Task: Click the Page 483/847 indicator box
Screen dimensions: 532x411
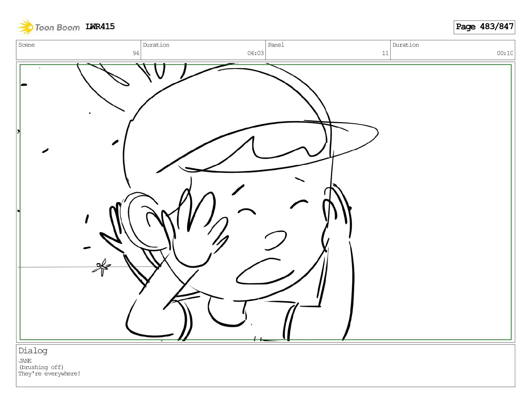Action: tap(484, 27)
